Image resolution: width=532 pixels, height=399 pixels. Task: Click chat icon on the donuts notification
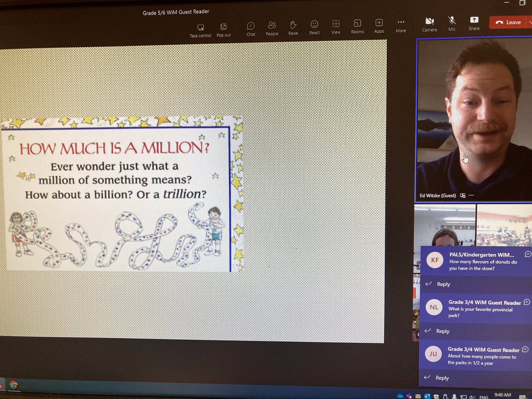(528, 254)
